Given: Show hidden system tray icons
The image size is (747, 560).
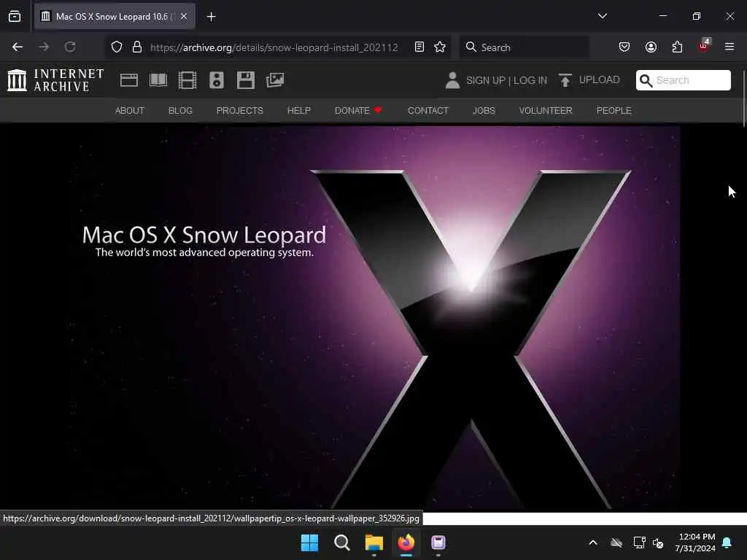Looking at the screenshot, I should 593,542.
